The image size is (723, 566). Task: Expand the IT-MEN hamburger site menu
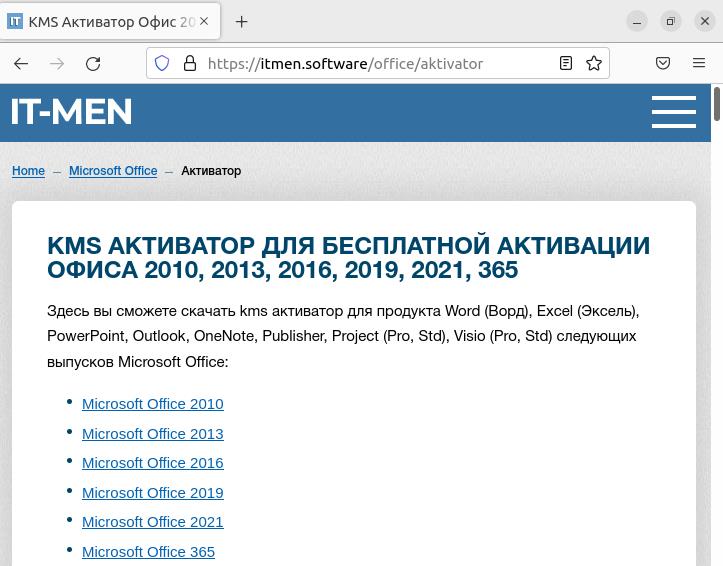673,112
